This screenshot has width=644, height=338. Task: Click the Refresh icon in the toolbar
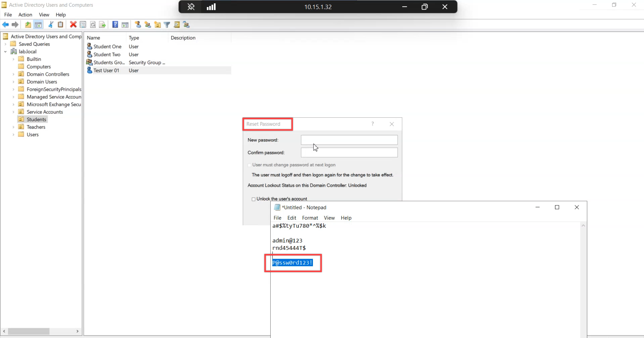click(93, 24)
